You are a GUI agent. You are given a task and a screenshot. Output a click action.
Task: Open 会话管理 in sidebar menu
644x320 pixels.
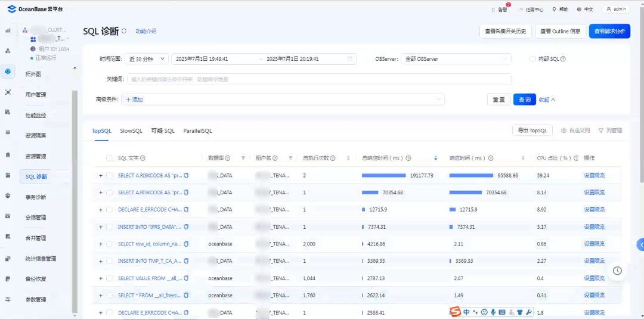[36, 218]
